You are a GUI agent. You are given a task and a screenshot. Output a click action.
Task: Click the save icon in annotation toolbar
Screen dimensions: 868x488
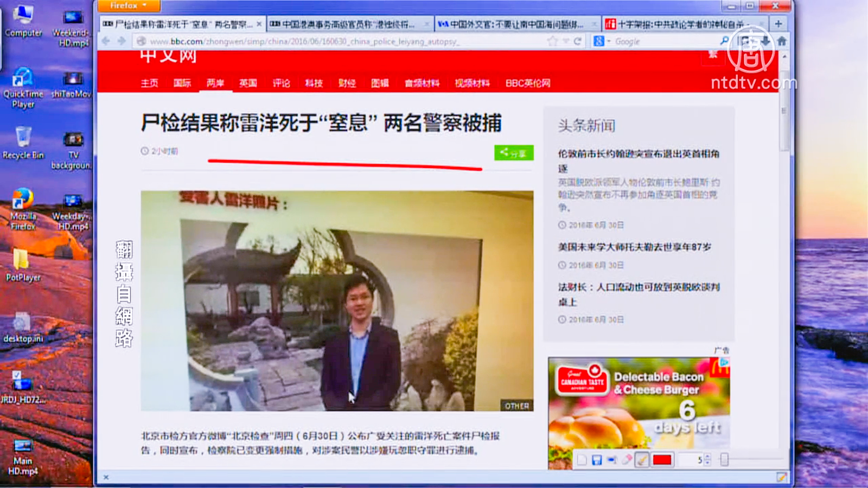597,460
